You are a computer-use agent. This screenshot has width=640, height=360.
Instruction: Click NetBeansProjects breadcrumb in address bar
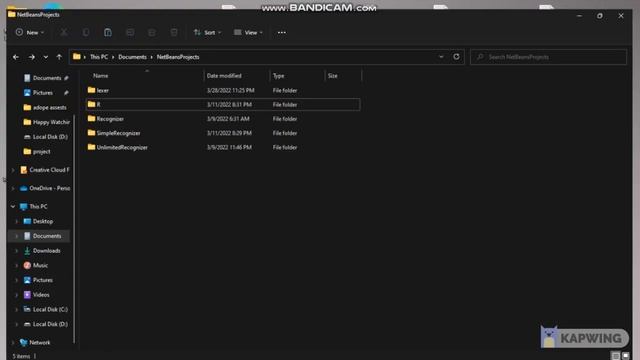click(178, 57)
